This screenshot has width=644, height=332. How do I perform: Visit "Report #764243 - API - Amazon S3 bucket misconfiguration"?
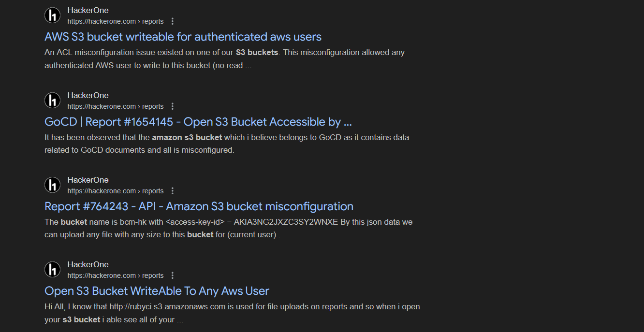(x=199, y=206)
